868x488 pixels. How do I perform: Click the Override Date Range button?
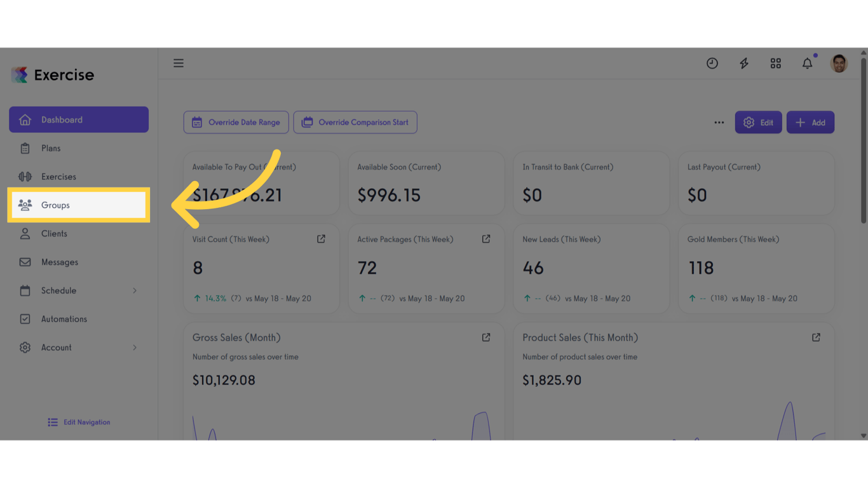coord(236,123)
